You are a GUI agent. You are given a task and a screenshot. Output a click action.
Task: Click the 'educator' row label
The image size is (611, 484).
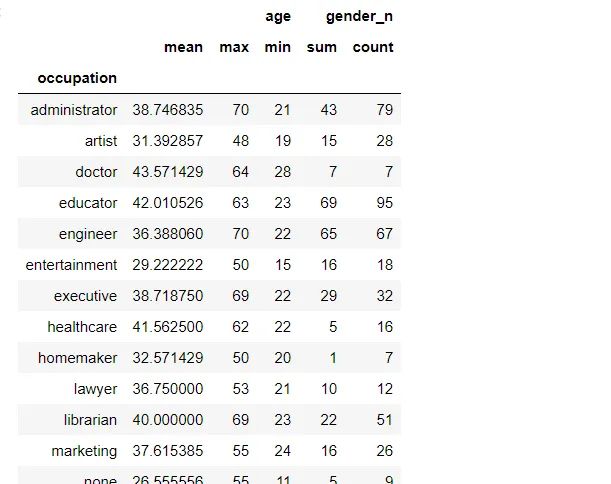(88, 203)
